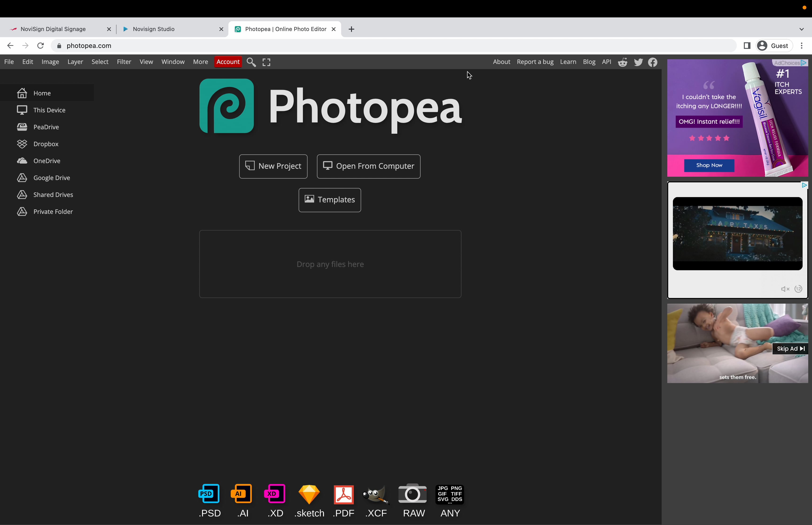Image resolution: width=812 pixels, height=525 pixels.
Task: Open a new document from the .PSD format icon
Action: point(209,494)
